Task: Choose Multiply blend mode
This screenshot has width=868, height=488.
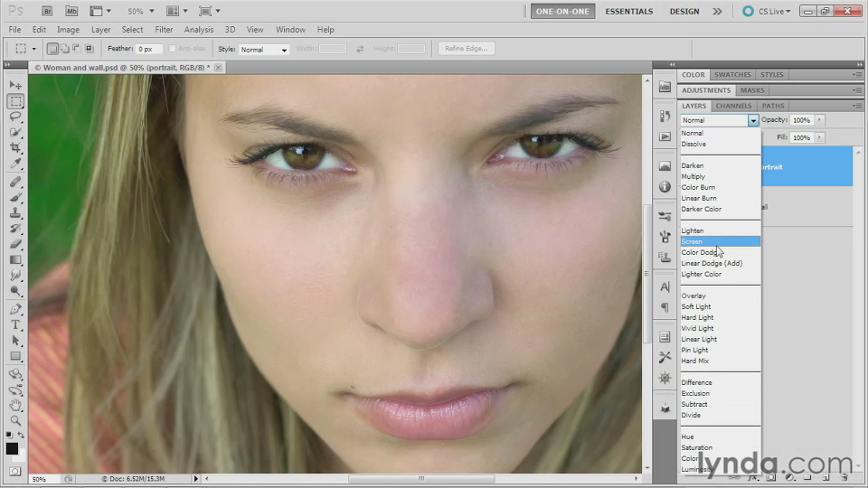Action: (721, 176)
